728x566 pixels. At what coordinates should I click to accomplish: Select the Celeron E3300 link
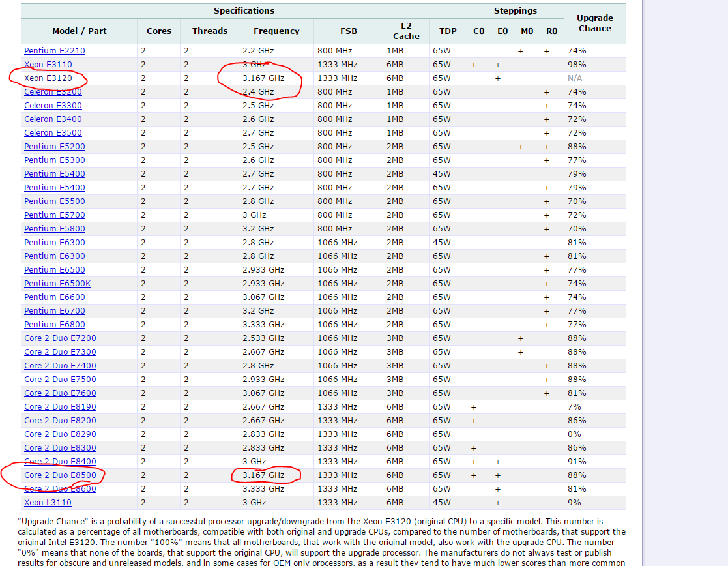(53, 106)
